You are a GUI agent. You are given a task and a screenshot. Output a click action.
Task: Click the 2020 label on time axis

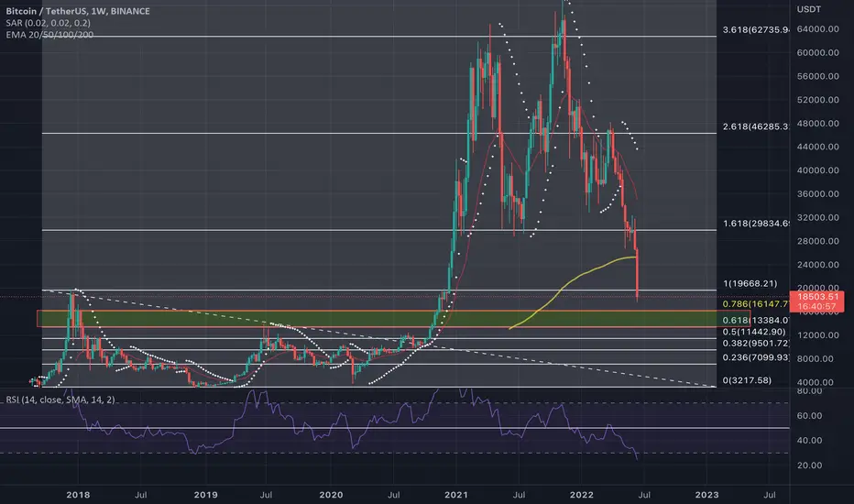point(331,495)
